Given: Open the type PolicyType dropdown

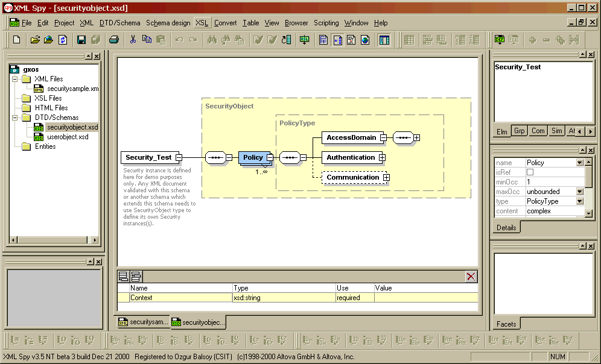Looking at the screenshot, I should click(x=580, y=201).
